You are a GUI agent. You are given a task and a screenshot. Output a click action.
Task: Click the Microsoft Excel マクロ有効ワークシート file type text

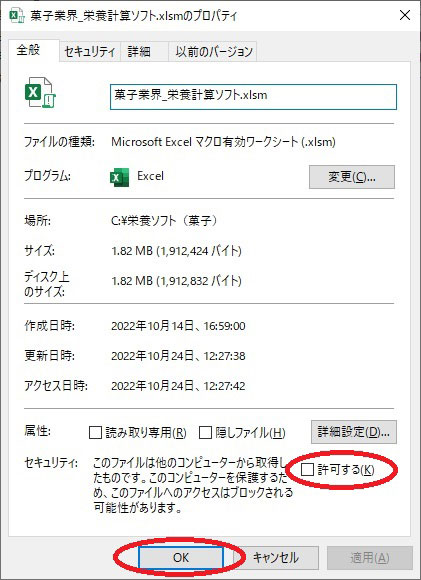[x=223, y=142]
